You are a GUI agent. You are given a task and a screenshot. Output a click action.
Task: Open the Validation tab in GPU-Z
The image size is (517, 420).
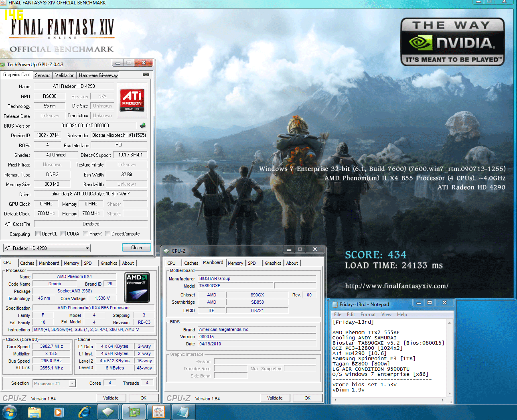tap(65, 75)
